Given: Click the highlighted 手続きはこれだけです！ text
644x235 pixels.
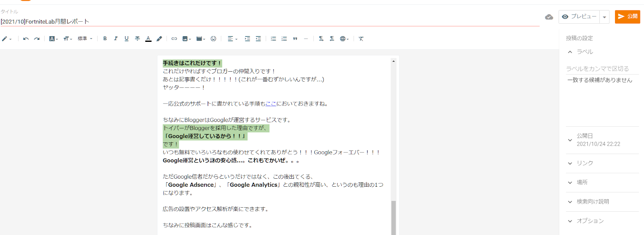Looking at the screenshot, I should click(192, 63).
